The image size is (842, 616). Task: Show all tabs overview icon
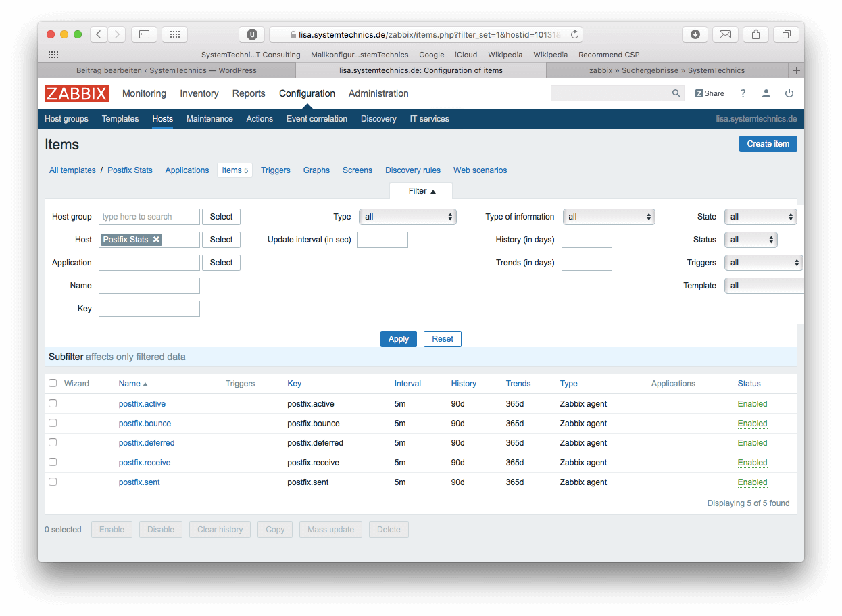pyautogui.click(x=786, y=34)
